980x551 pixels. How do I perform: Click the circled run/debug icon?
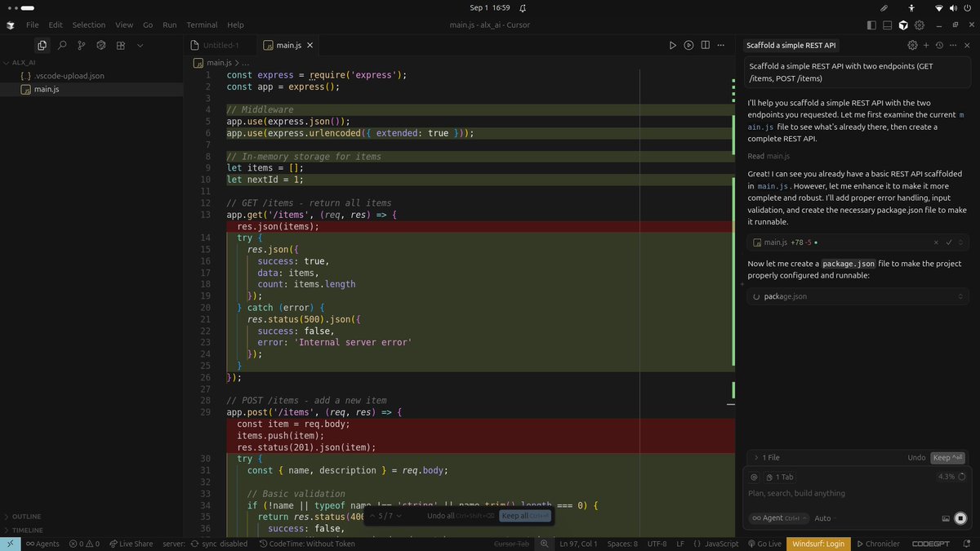[x=689, y=46]
